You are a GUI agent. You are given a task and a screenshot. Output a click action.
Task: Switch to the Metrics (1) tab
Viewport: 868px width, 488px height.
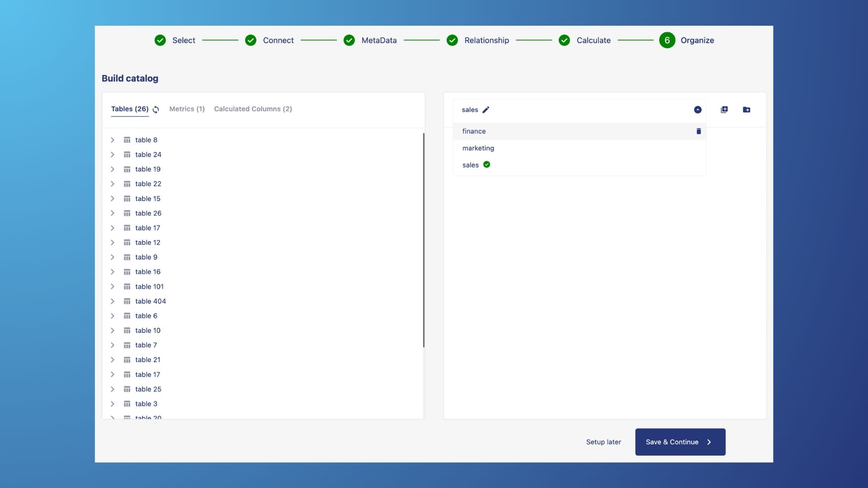point(187,109)
